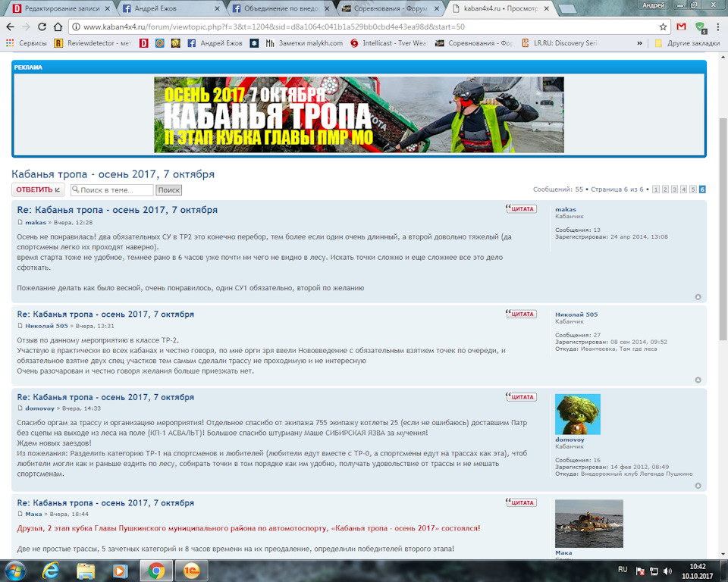Open makas post title link

[117, 210]
